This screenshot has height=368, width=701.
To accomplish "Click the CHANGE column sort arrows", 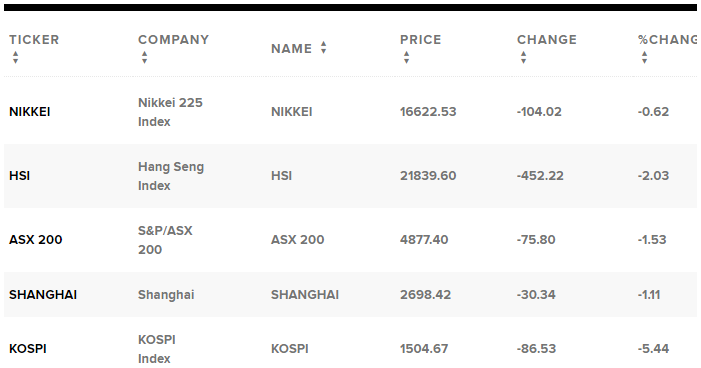I will (x=524, y=57).
